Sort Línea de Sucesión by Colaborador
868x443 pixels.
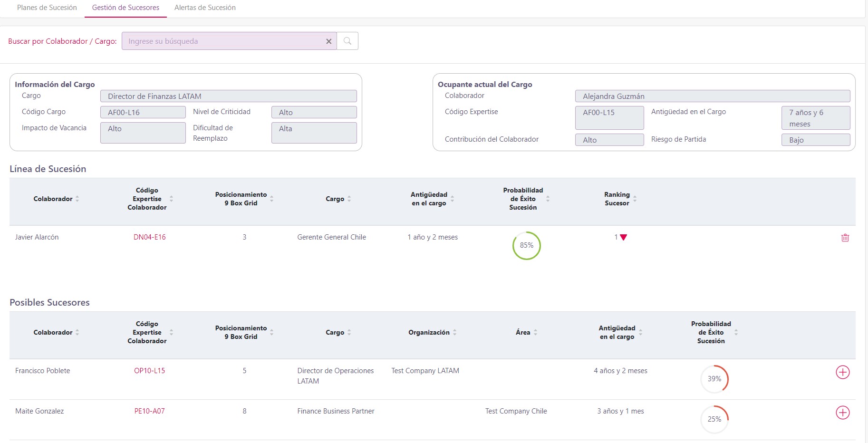77,199
